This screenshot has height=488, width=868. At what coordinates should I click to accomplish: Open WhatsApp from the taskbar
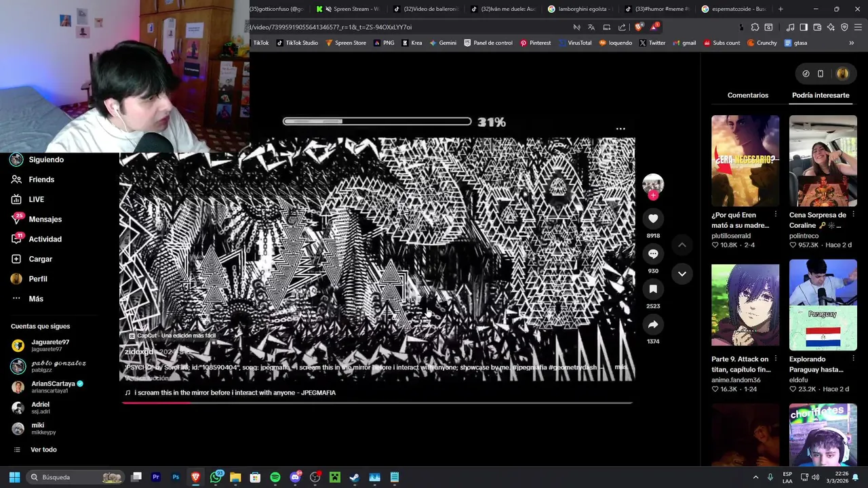click(x=216, y=477)
